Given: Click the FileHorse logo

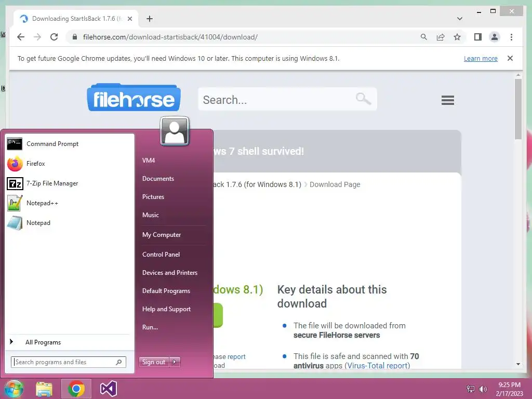Looking at the screenshot, I should click(134, 97).
